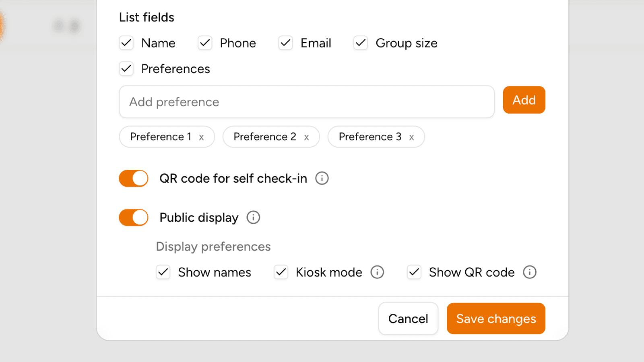Remove Preference 2 tag with its x
The width and height of the screenshot is (644, 362).
pyautogui.click(x=306, y=138)
